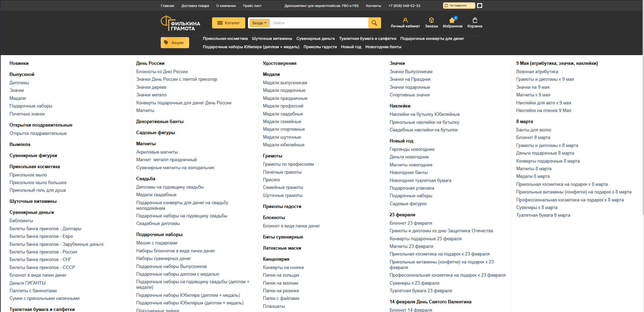Viewport: 644px width, 312px height.
Task: Open Баблометы link
Action: 21,221
